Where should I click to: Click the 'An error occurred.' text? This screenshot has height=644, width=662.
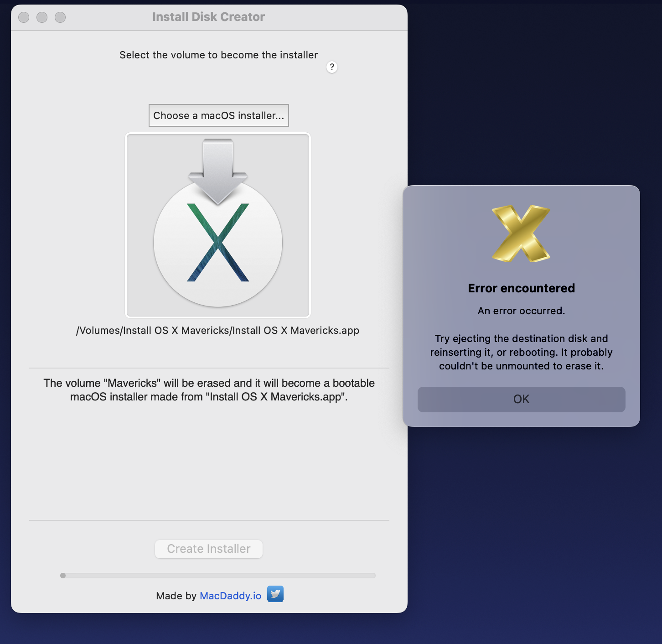click(x=522, y=311)
